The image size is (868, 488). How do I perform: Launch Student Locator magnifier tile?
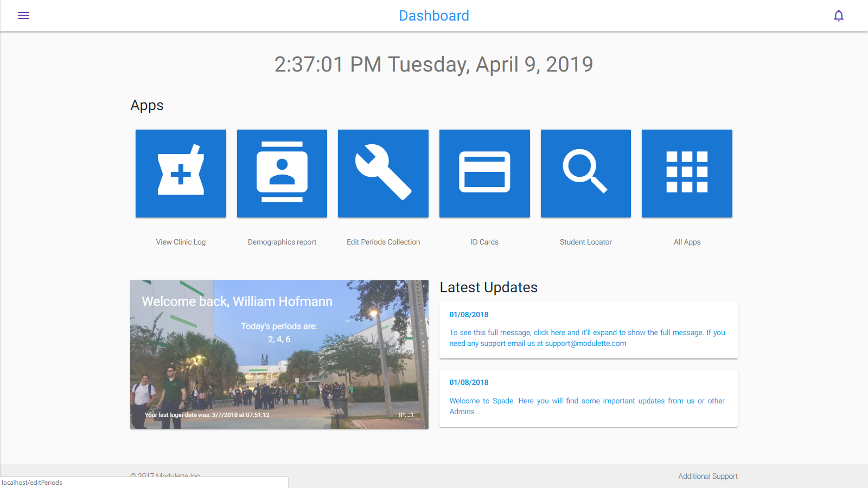585,174
